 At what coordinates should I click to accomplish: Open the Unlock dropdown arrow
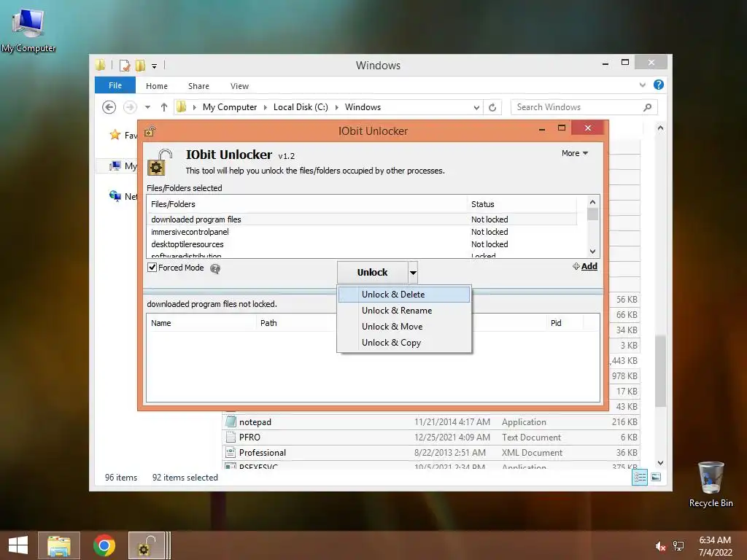[413, 273]
